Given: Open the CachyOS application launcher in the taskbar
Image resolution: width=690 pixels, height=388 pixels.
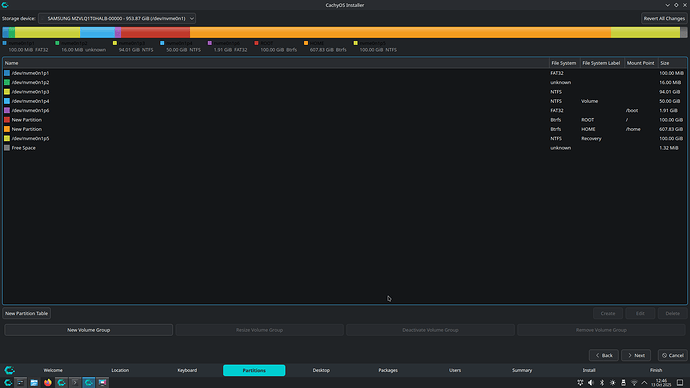Looking at the screenshot, I should tap(8, 382).
